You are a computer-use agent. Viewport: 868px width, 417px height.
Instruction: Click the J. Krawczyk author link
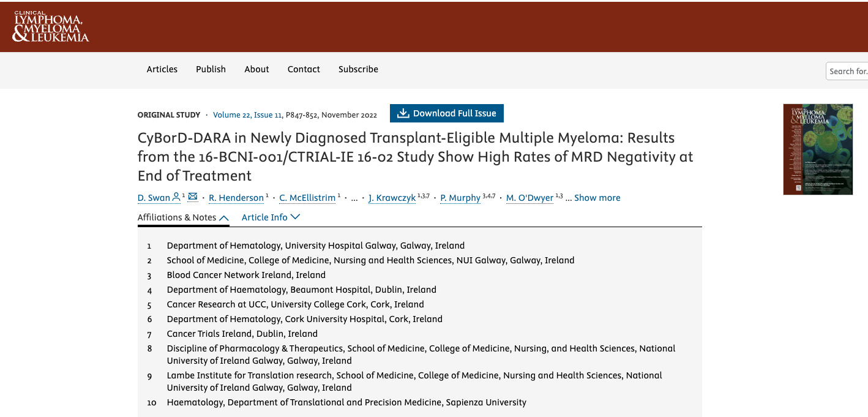392,198
